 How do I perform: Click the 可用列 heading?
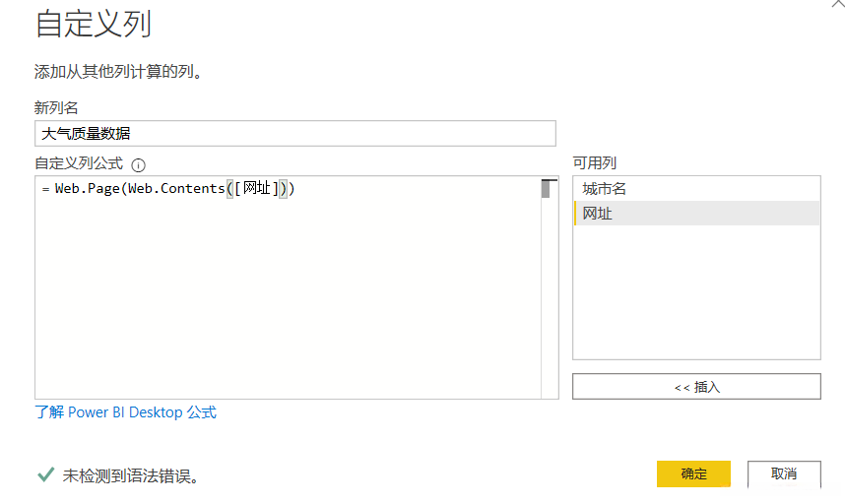pos(594,163)
